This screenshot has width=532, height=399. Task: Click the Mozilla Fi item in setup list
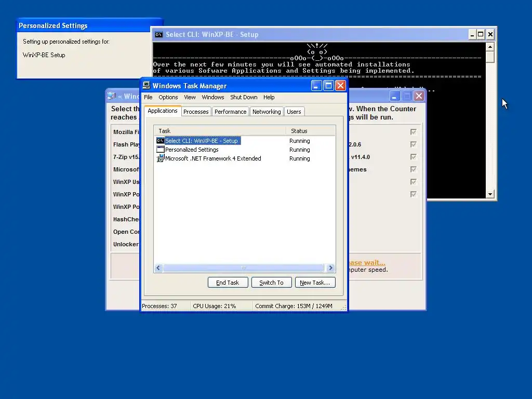pos(126,132)
